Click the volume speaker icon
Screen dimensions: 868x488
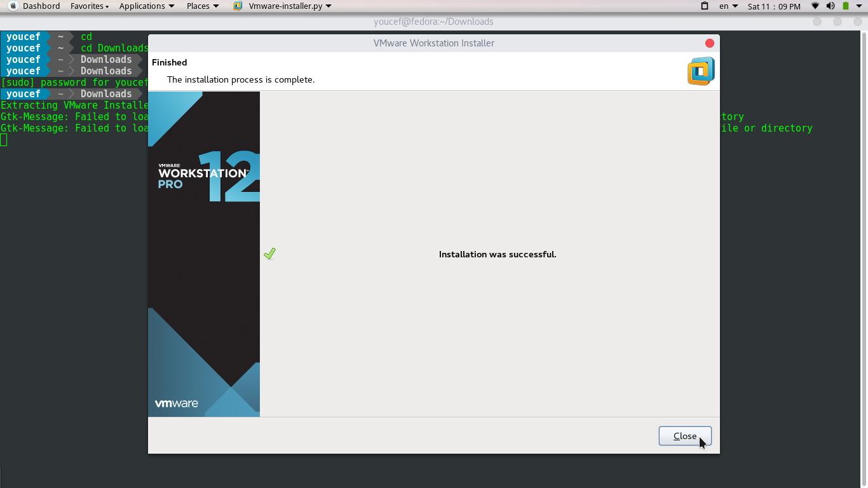[x=831, y=6]
